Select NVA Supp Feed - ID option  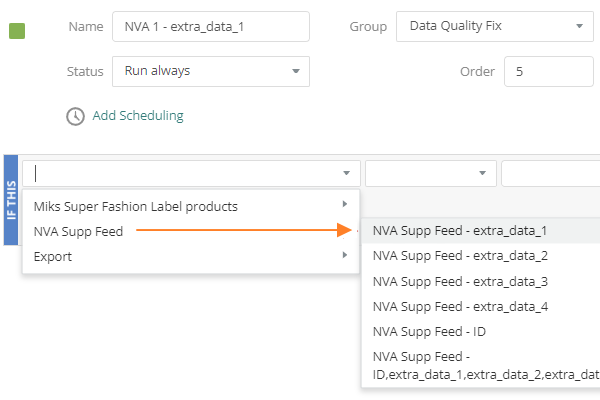tap(430, 331)
